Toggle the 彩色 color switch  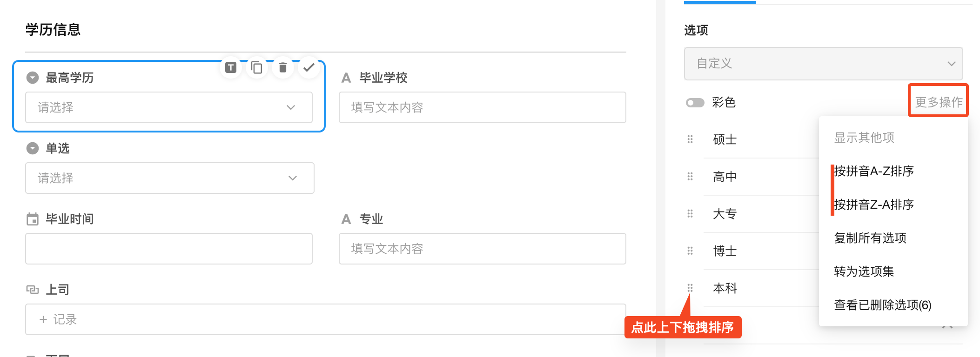(695, 102)
